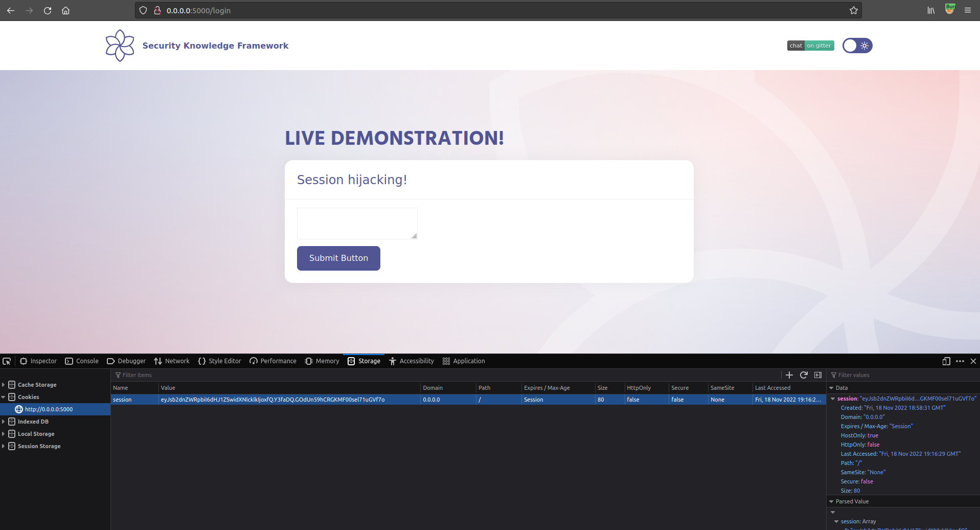
Task: Open the Performance tab
Action: (273, 361)
